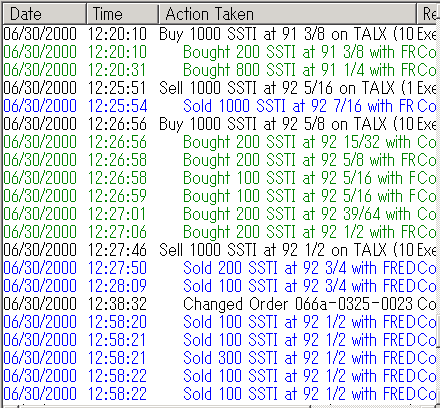Select Sold 1000 SSTI at 92 7/16 row
This screenshot has width=440, height=408.
pos(219,106)
